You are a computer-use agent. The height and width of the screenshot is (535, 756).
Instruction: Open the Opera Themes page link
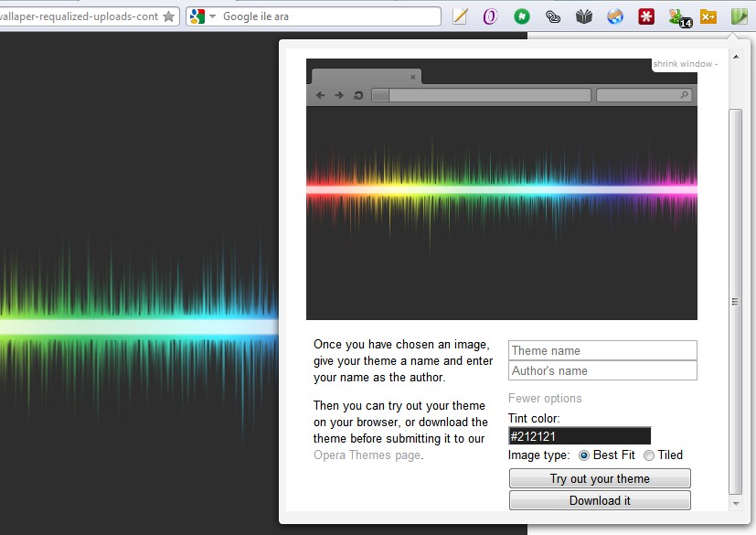367,455
